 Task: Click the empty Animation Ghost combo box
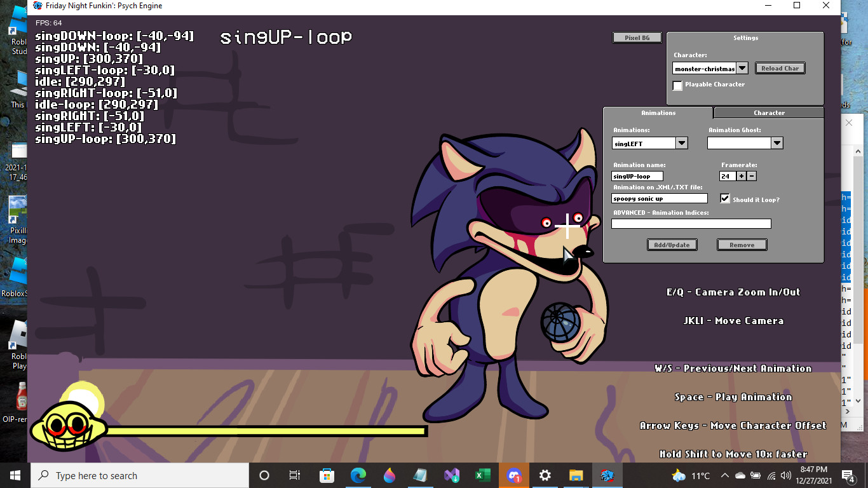point(740,144)
